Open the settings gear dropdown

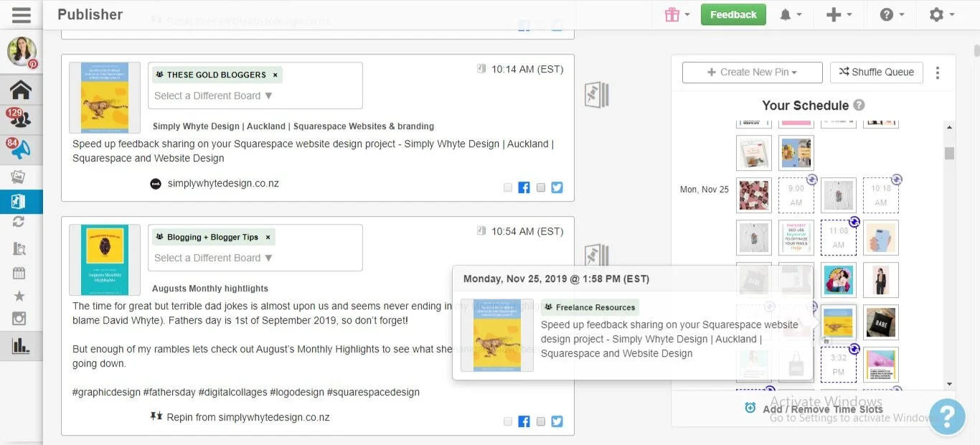[x=941, y=14]
